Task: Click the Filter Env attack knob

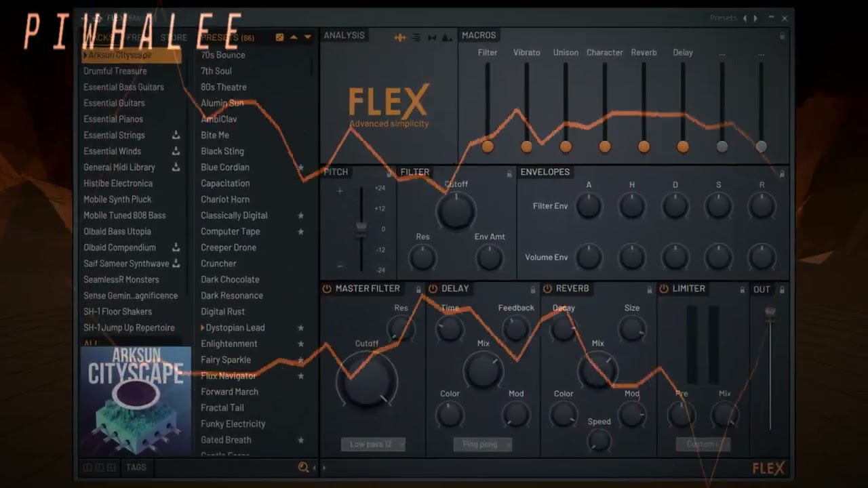Action: pos(589,205)
